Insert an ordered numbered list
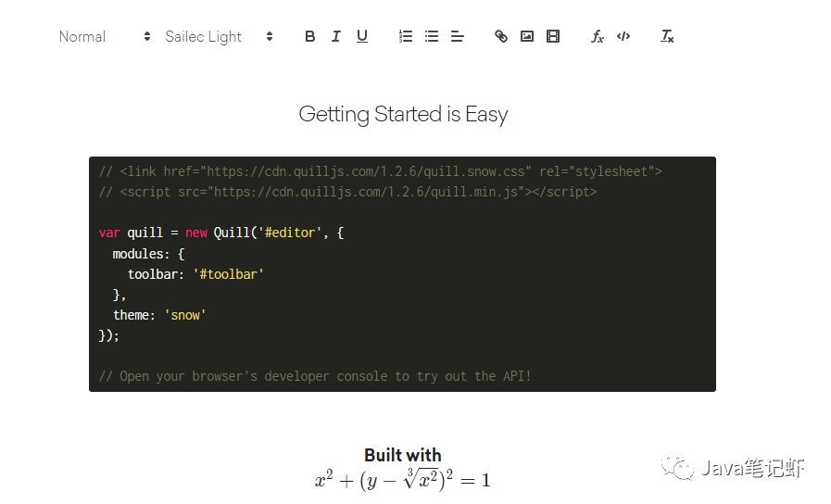Image resolution: width=831 pixels, height=504 pixels. click(x=406, y=36)
